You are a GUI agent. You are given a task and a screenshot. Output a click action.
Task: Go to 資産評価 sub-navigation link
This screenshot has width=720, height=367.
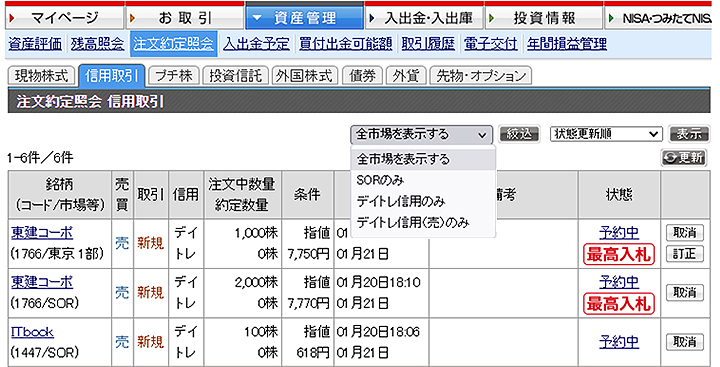click(x=35, y=44)
